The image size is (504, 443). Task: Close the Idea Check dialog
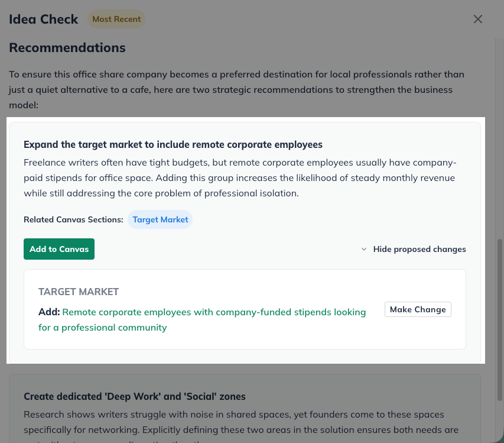point(478,18)
